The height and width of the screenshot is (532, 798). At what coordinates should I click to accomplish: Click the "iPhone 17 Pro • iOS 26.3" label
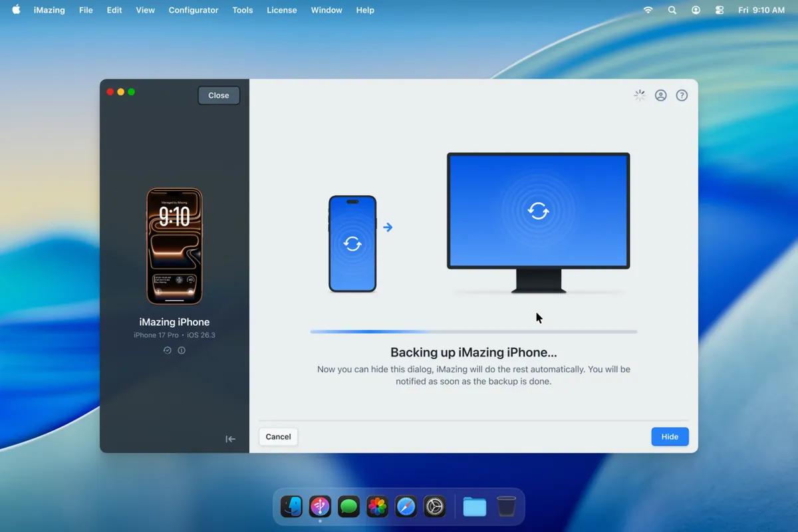174,335
